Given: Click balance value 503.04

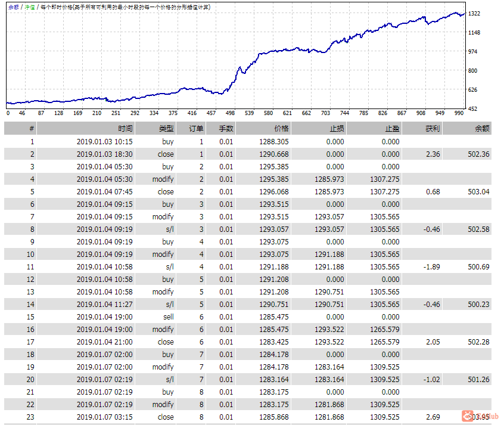Looking at the screenshot, I should [478, 192].
